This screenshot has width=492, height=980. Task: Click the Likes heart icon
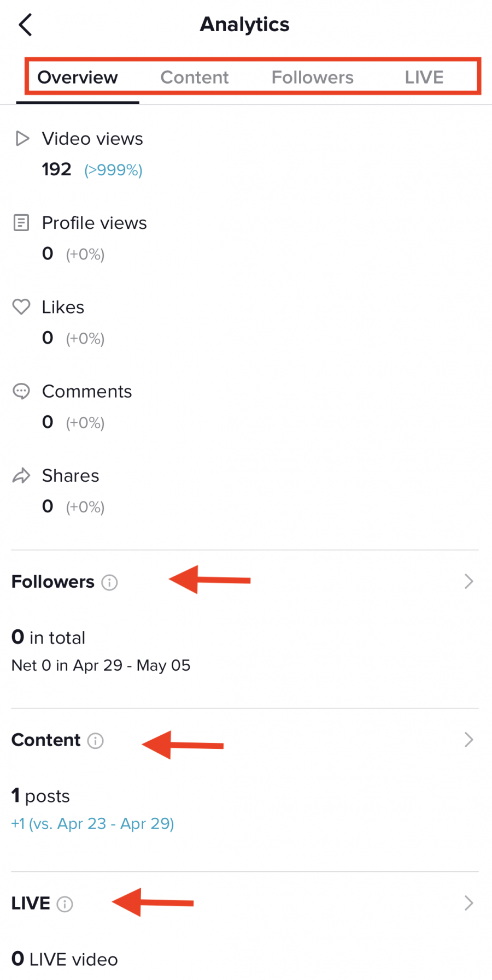tap(21, 307)
